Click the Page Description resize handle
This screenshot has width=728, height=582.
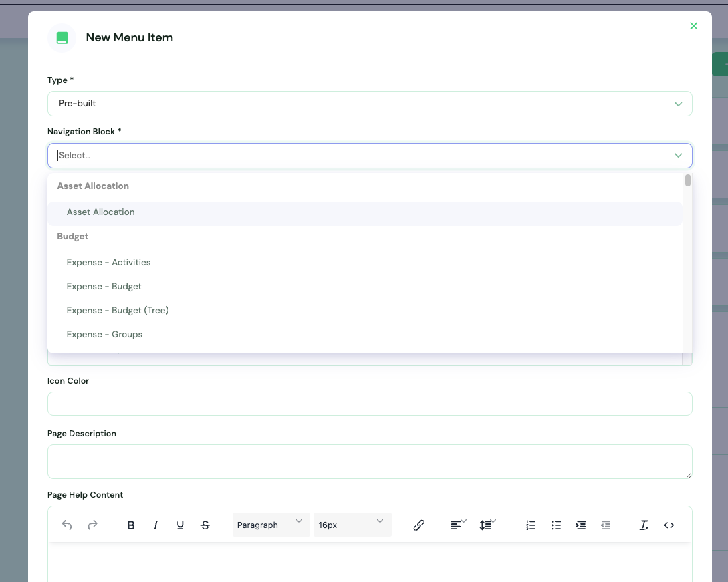(689, 475)
